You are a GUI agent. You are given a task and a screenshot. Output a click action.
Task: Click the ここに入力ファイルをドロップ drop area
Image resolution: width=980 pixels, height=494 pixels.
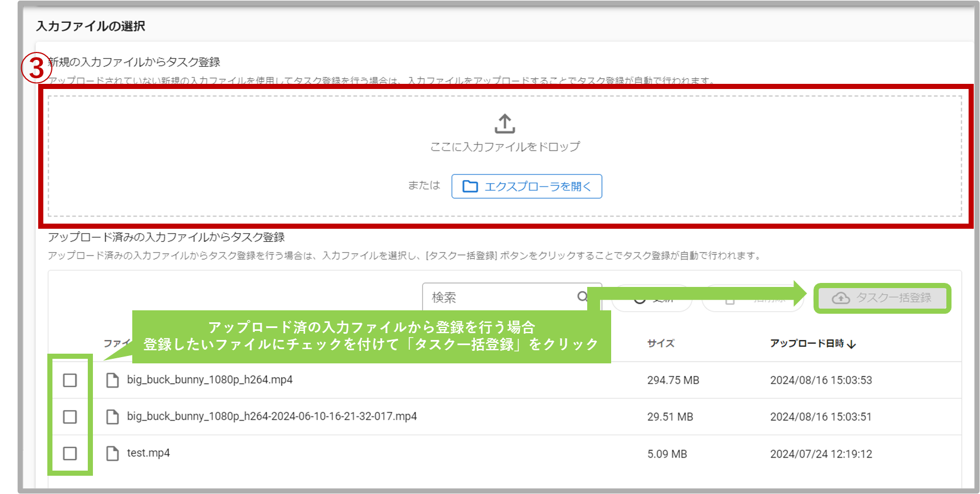[505, 147]
